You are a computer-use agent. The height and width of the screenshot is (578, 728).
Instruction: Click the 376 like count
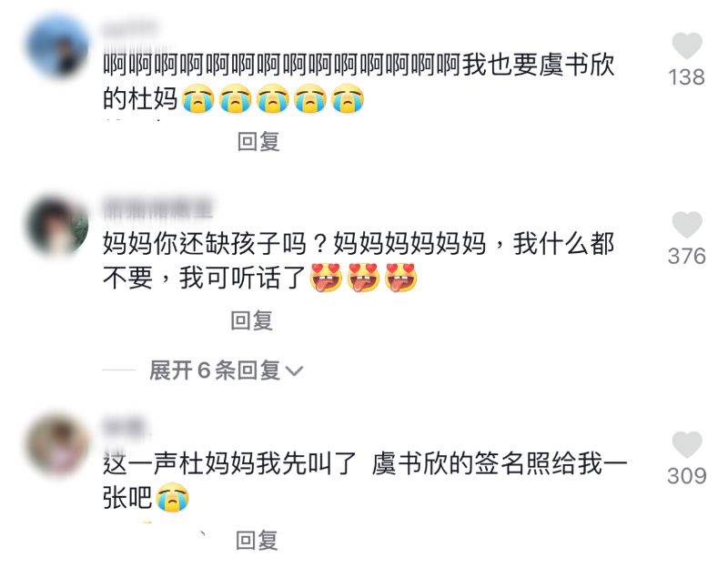[x=687, y=257]
